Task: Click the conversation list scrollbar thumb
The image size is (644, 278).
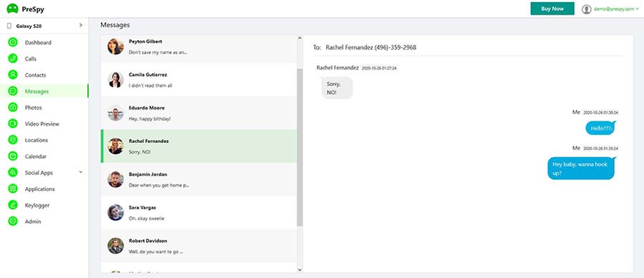Action: 299,147
